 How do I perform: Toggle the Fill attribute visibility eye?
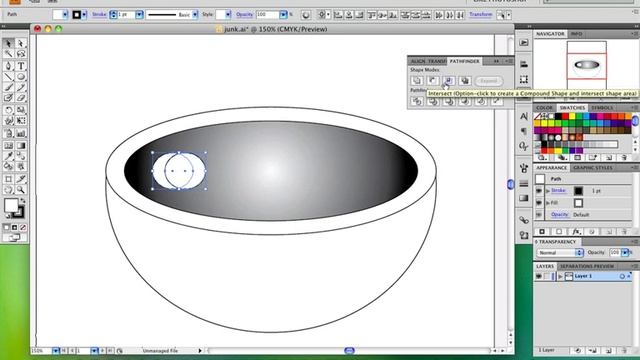(x=539, y=203)
